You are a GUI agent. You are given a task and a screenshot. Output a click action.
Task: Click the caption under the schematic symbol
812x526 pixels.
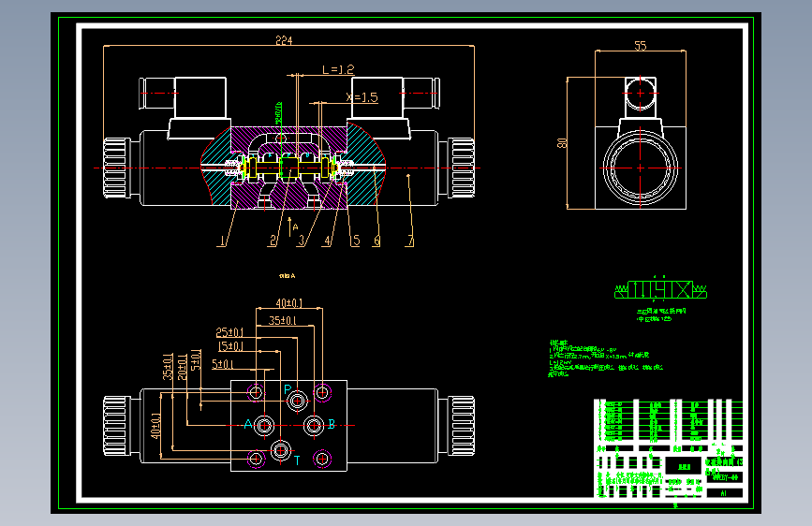661,314
